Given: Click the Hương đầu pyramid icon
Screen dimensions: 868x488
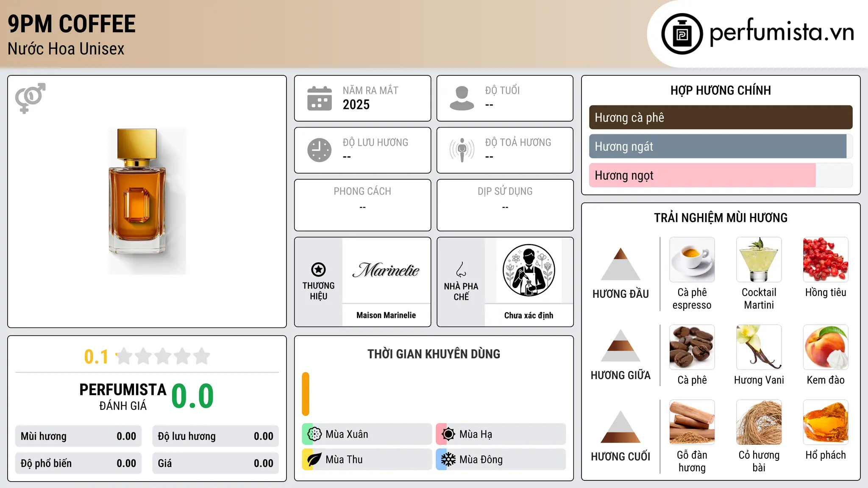Looking at the screenshot, I should (620, 264).
